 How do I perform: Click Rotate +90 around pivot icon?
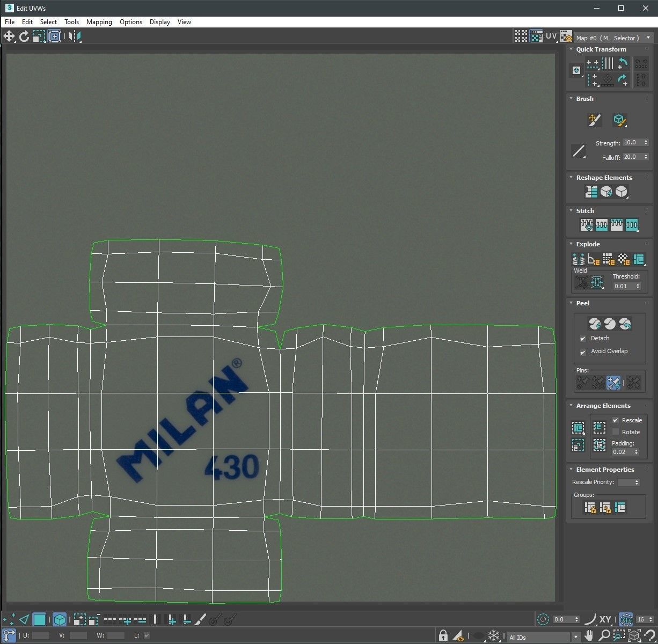pyautogui.click(x=623, y=80)
